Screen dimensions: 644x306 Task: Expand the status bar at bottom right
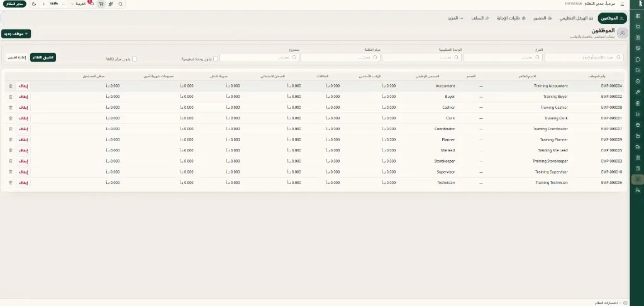tap(611, 303)
